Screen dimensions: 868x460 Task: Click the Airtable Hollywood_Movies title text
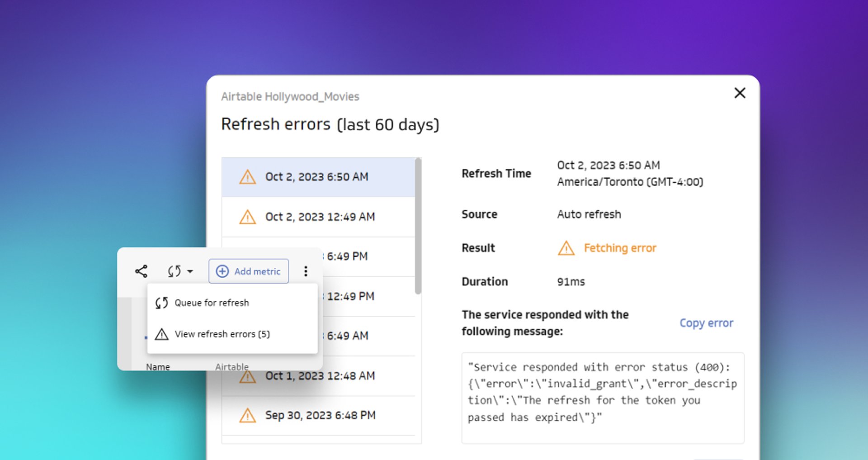[290, 96]
